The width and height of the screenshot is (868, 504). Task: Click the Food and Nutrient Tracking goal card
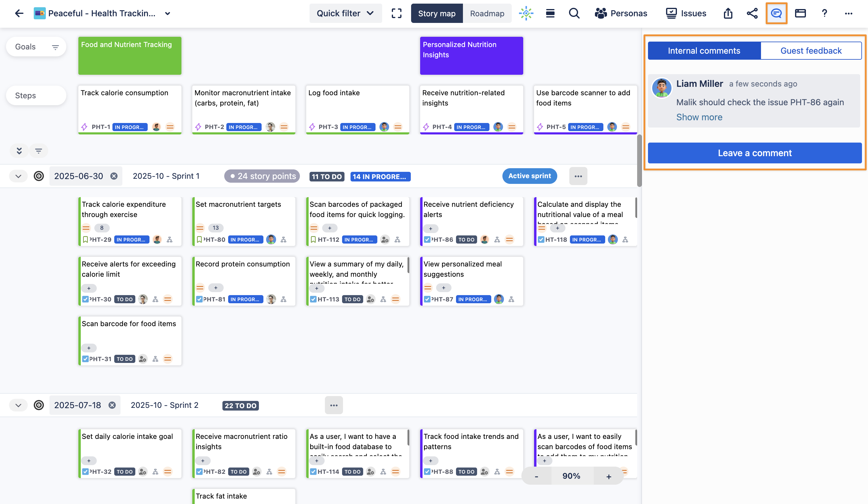coord(130,55)
